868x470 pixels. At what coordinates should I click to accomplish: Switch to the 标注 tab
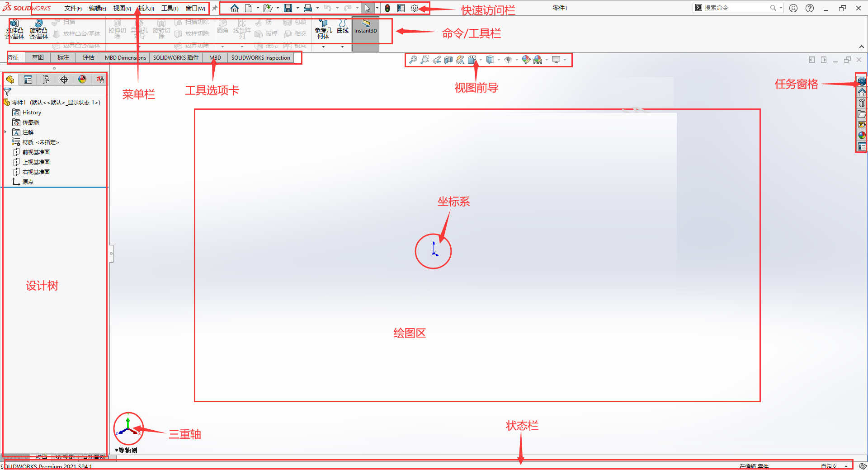tap(63, 57)
